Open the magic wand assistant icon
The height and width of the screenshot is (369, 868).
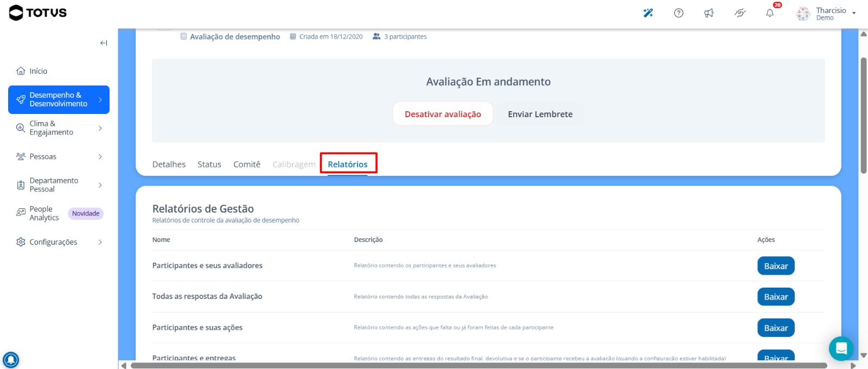(648, 13)
